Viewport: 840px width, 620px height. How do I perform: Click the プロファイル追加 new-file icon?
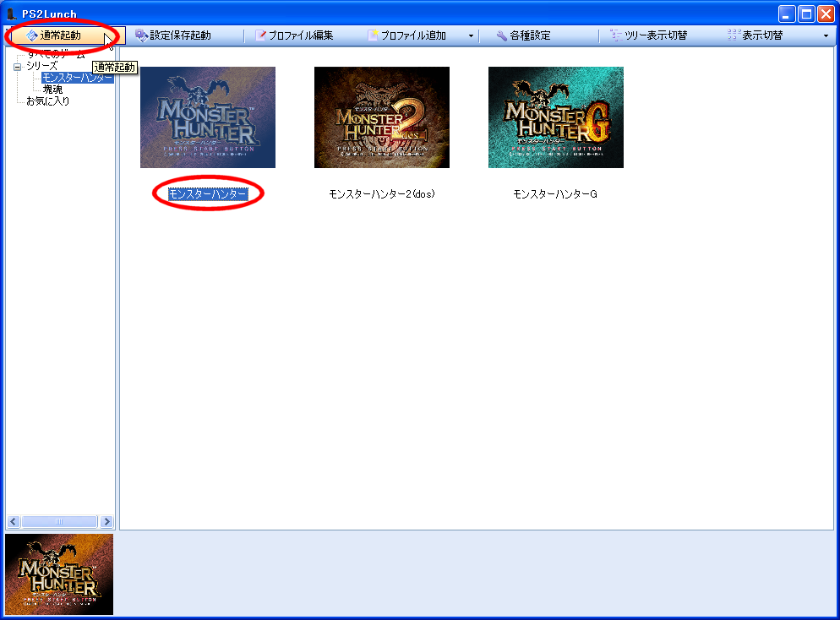click(374, 35)
